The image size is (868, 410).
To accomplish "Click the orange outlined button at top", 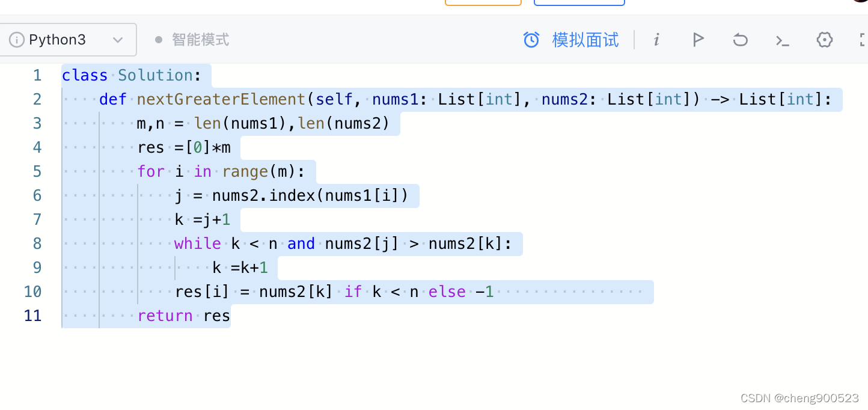I will click(x=483, y=2).
